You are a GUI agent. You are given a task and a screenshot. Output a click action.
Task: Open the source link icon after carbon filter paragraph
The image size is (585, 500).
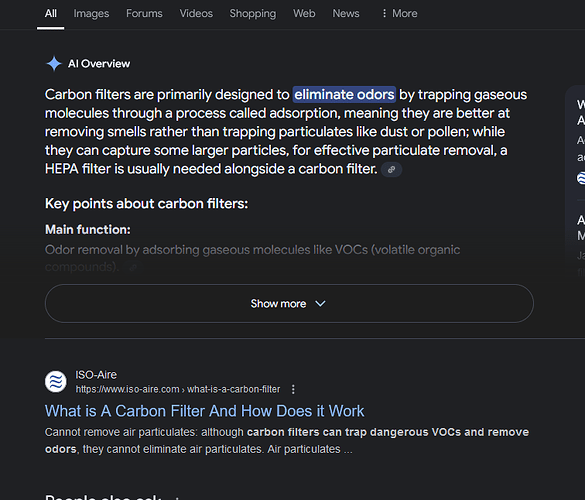391,170
